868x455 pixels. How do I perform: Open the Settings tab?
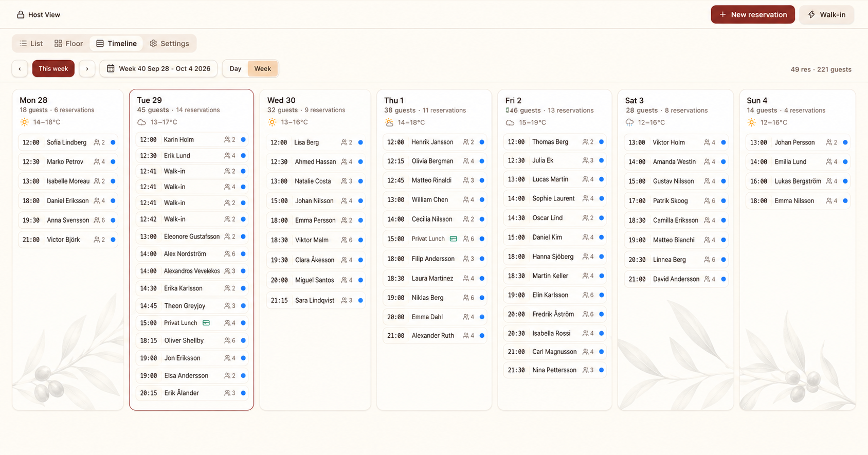pos(169,43)
